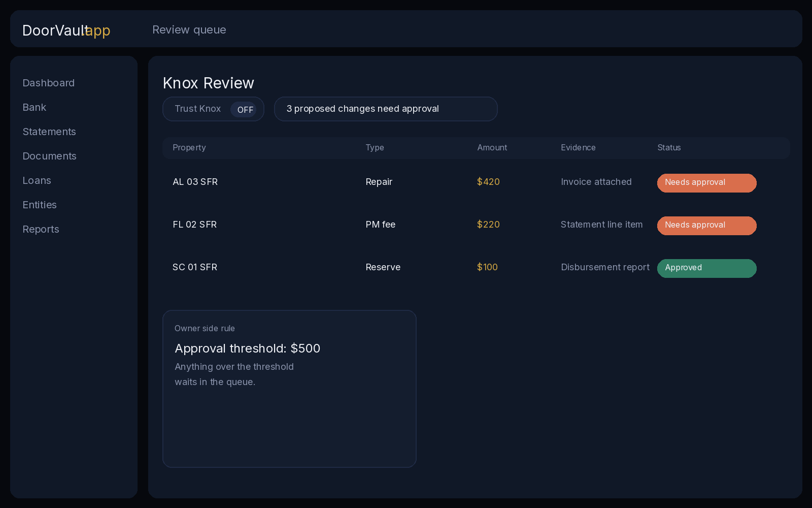Go to Bank in the sidebar
This screenshot has width=812, height=508.
point(35,107)
